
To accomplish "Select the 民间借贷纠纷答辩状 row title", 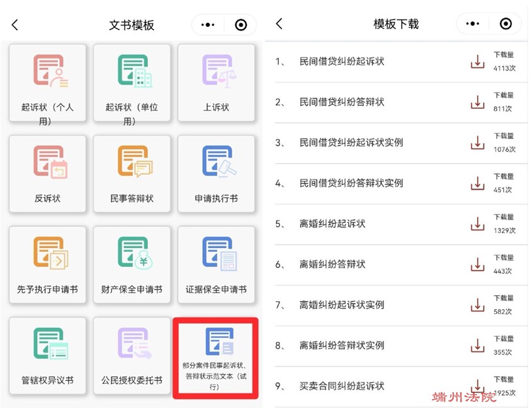I will tap(342, 102).
